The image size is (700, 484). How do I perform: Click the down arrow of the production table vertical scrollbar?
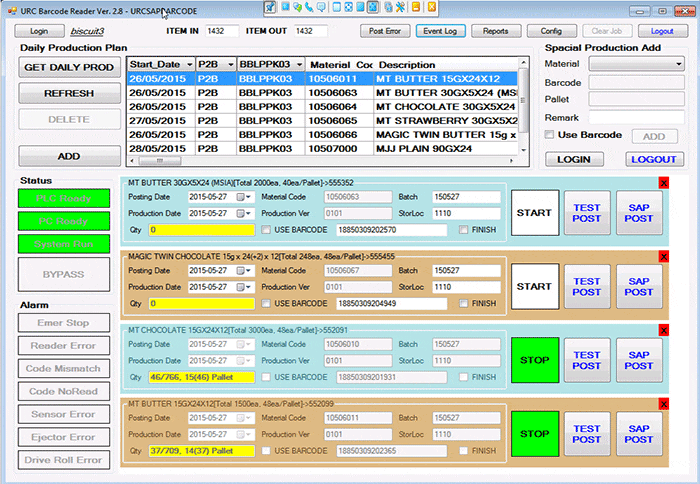[523, 150]
